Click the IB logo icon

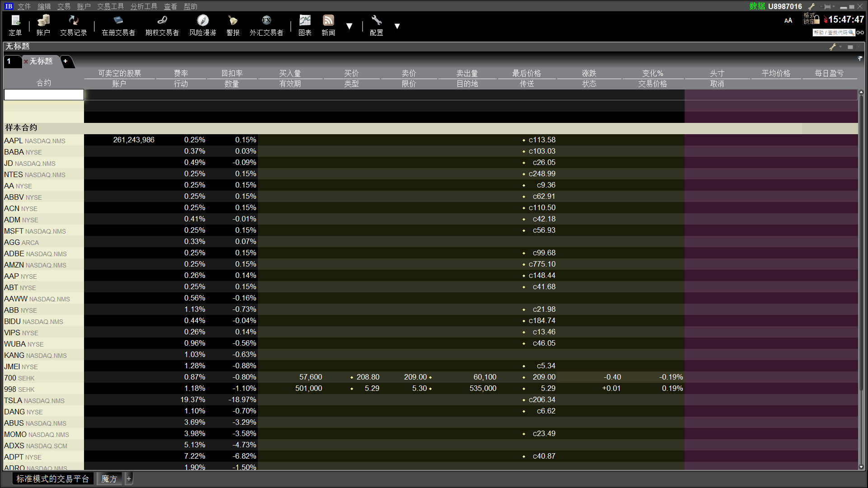9,6
